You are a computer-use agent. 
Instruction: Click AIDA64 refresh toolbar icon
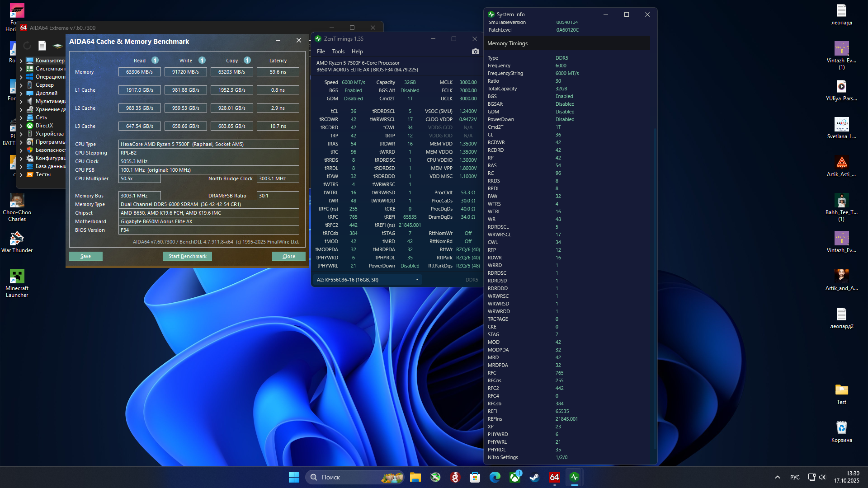[x=27, y=45]
